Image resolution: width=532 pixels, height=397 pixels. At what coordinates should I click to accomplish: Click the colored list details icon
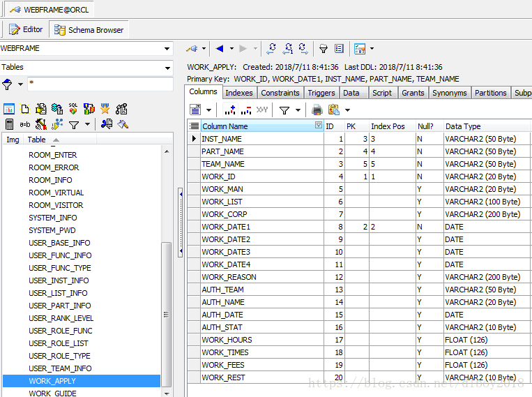pyautogui.click(x=339, y=49)
